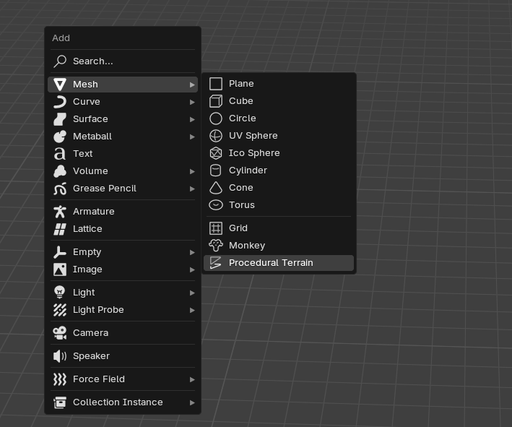This screenshot has height=427, width=512.
Task: Click the Camera object icon
Action: pyautogui.click(x=60, y=333)
